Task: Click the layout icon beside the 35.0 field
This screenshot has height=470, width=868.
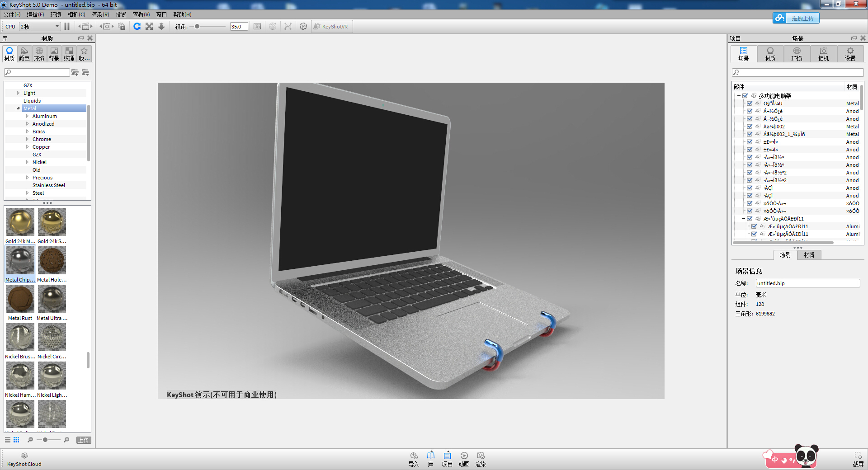Action: [x=257, y=27]
